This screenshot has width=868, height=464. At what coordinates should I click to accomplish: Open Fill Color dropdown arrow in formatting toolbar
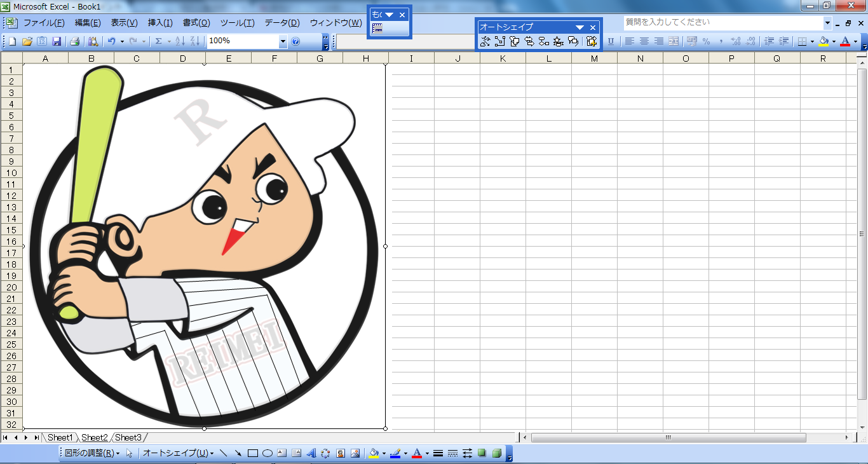(x=834, y=41)
